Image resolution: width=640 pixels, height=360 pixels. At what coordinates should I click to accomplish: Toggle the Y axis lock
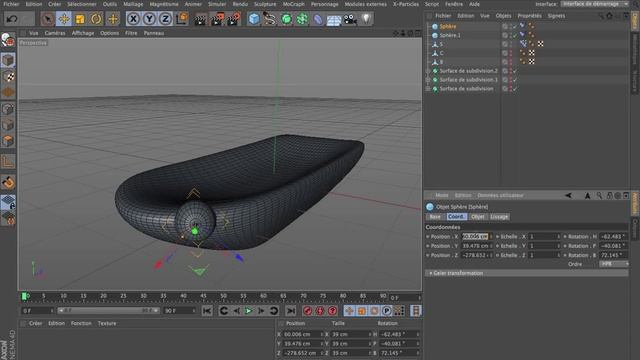coord(149,19)
